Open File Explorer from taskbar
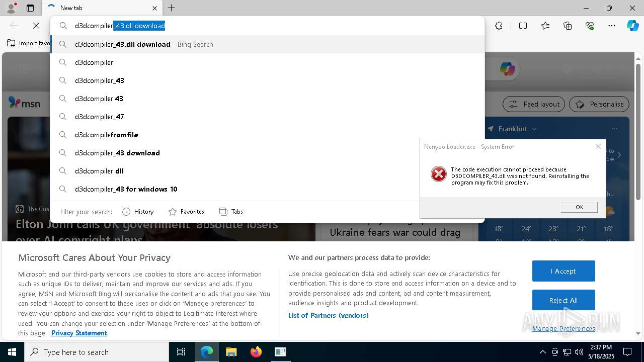This screenshot has height=362, width=644. (x=231, y=352)
